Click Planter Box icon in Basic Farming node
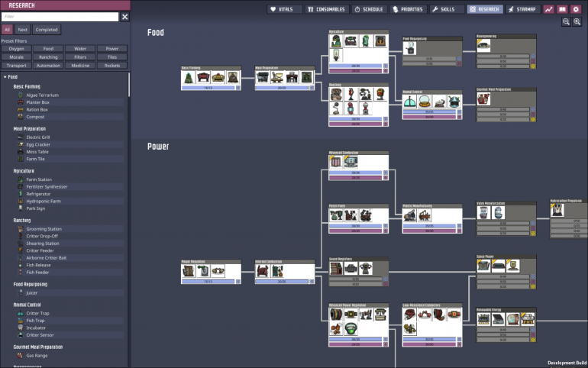This screenshot has width=588, height=368. [x=203, y=78]
